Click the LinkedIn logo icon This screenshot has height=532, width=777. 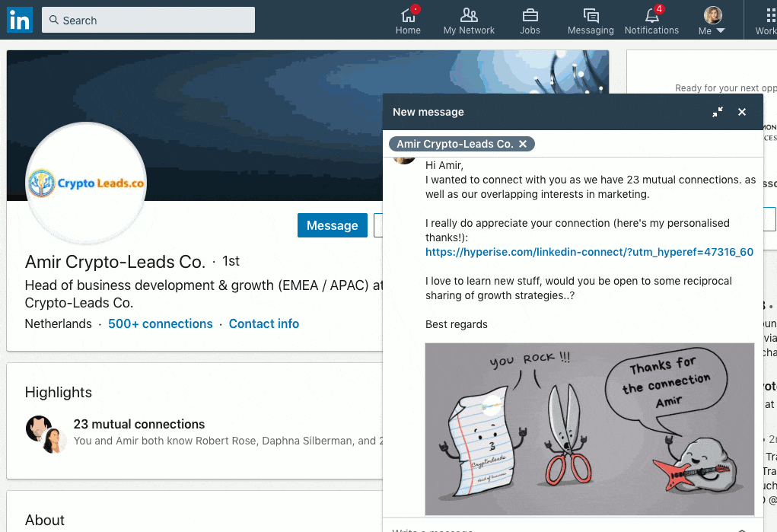[x=20, y=20]
